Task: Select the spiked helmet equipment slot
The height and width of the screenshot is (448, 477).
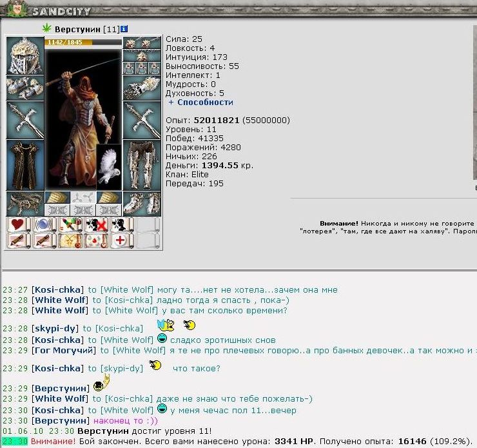Action: pyautogui.click(x=25, y=55)
